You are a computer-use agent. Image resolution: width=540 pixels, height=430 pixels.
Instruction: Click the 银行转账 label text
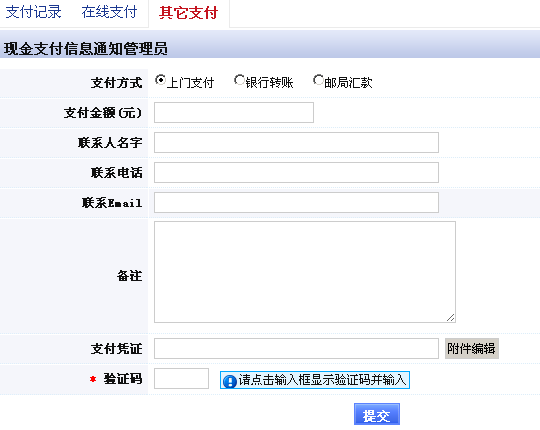pyautogui.click(x=269, y=83)
